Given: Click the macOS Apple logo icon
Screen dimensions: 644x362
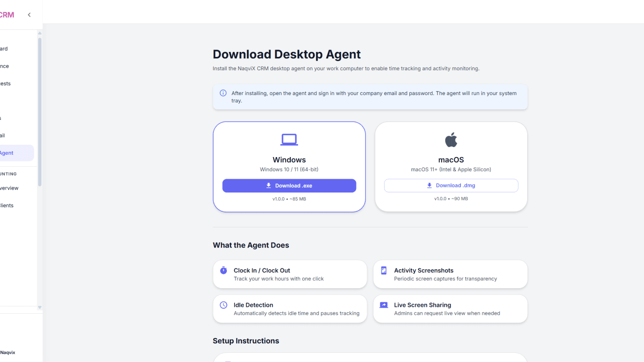Looking at the screenshot, I should coord(451,140).
